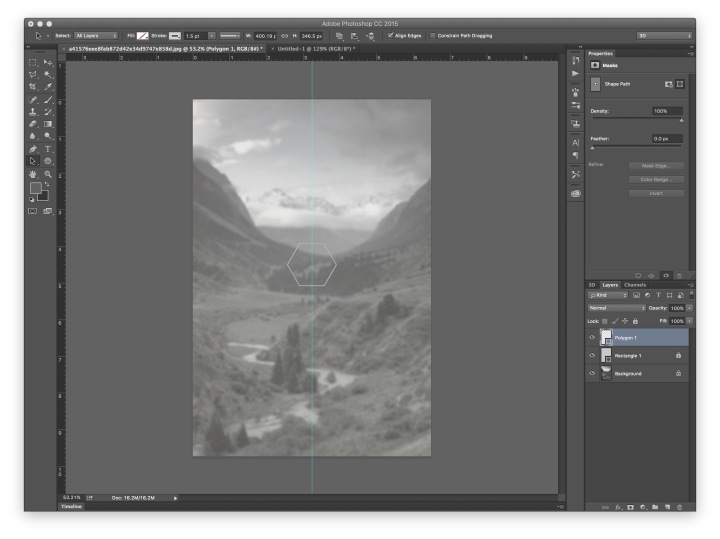This screenshot has width=720, height=539.
Task: Click the Mask Edge button
Action: pos(656,166)
